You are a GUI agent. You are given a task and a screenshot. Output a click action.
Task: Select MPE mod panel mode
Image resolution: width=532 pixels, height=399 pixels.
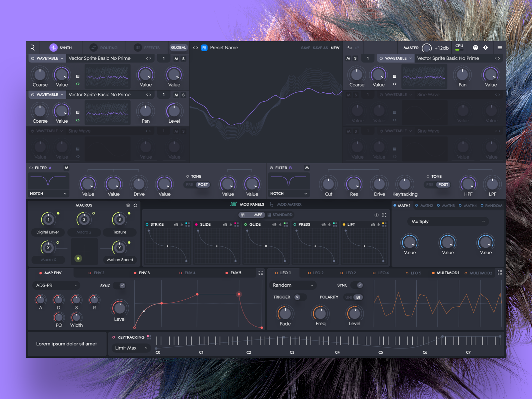[x=252, y=215]
